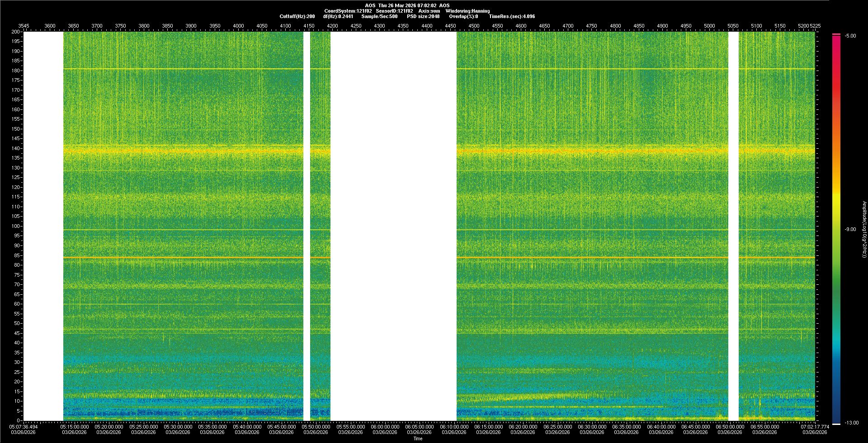Click the -9.00 label on the colorbar

pos(850,229)
